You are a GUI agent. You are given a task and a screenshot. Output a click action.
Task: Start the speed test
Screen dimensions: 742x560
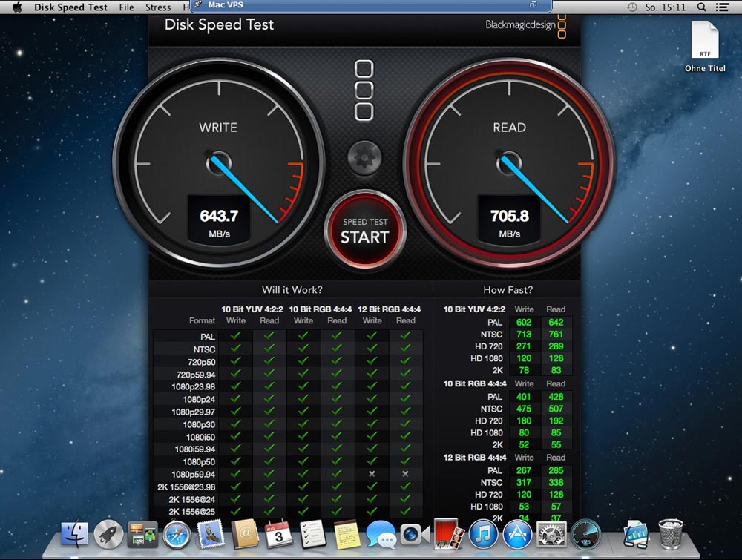click(x=365, y=231)
